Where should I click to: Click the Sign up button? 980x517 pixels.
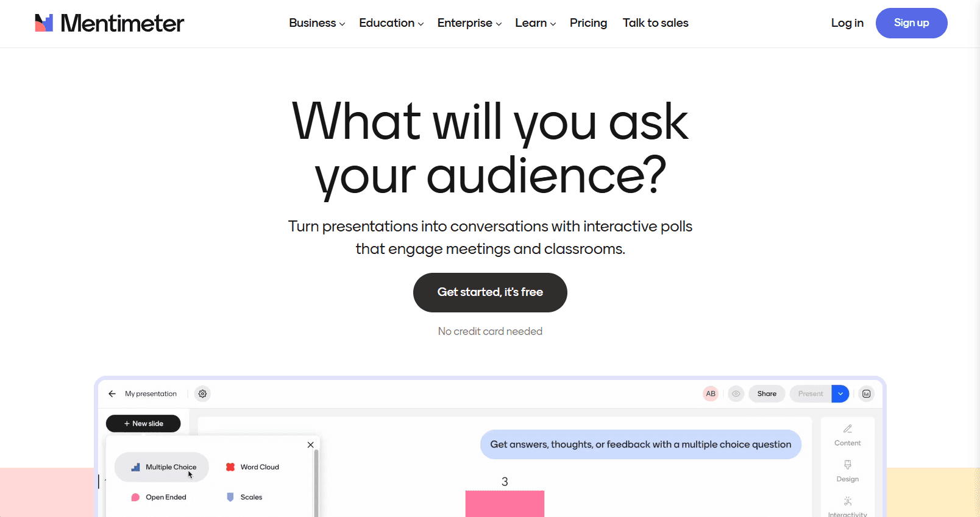pos(911,23)
